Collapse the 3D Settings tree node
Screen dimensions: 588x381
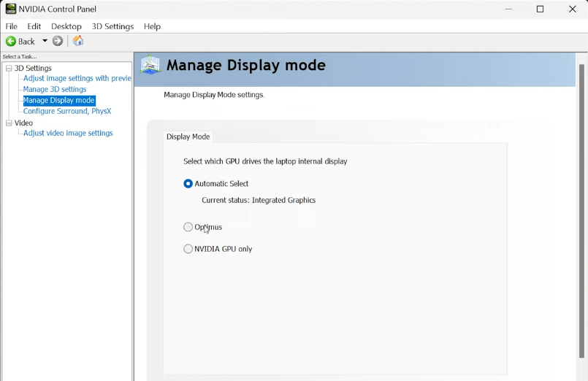point(9,69)
